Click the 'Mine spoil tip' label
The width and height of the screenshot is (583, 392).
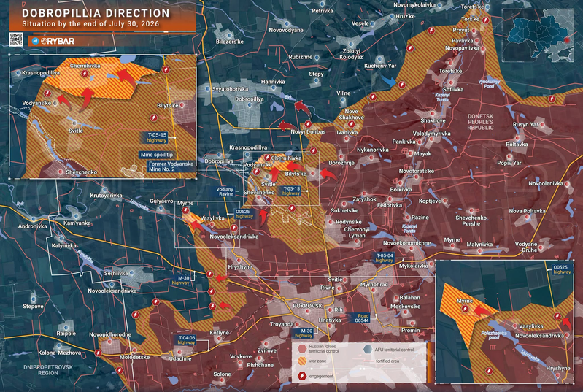coord(157,155)
